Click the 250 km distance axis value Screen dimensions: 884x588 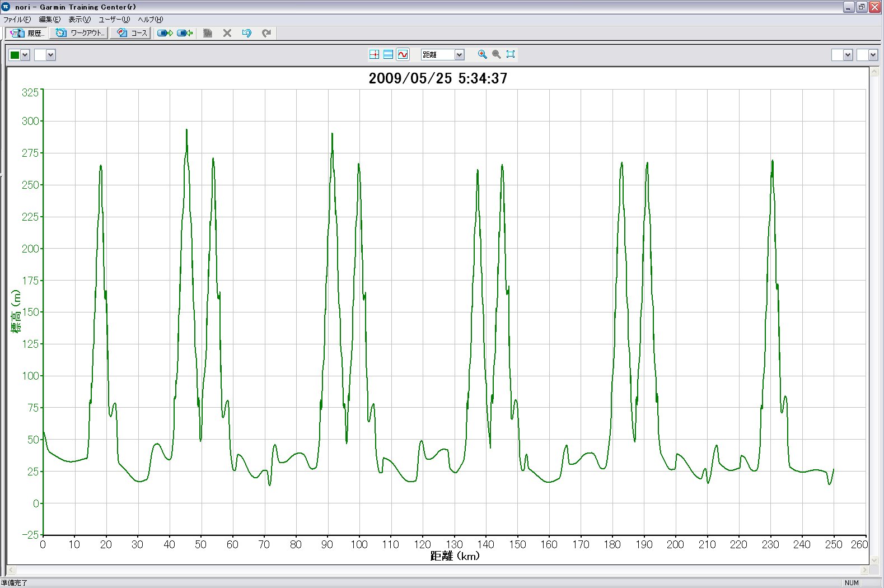tap(834, 544)
